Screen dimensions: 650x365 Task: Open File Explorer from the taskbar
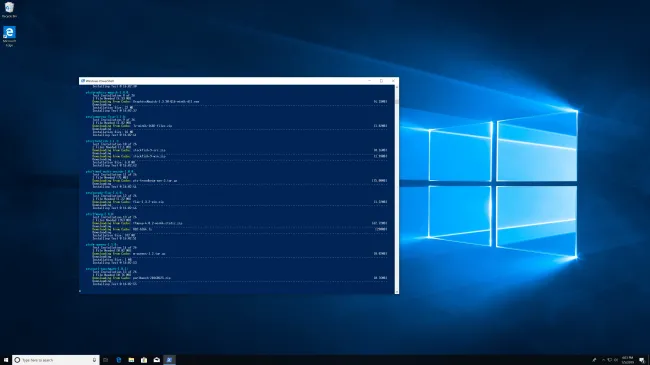pos(131,360)
